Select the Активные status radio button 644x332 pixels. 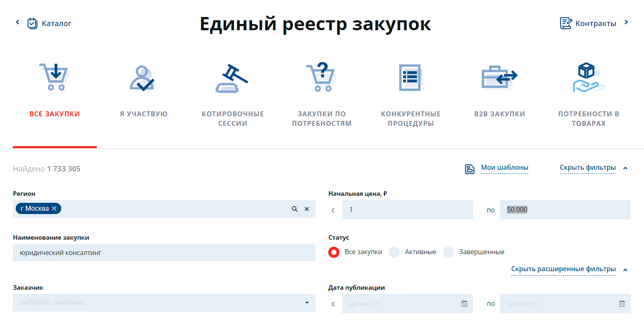pyautogui.click(x=394, y=252)
